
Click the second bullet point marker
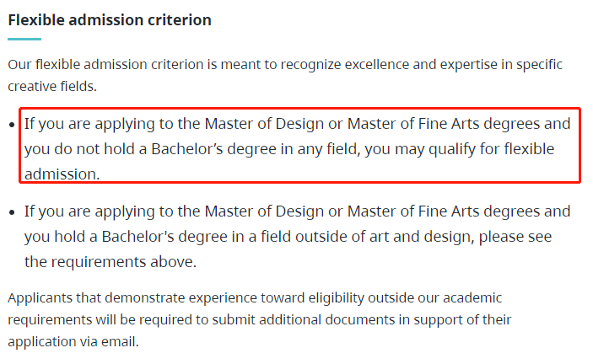click(12, 212)
